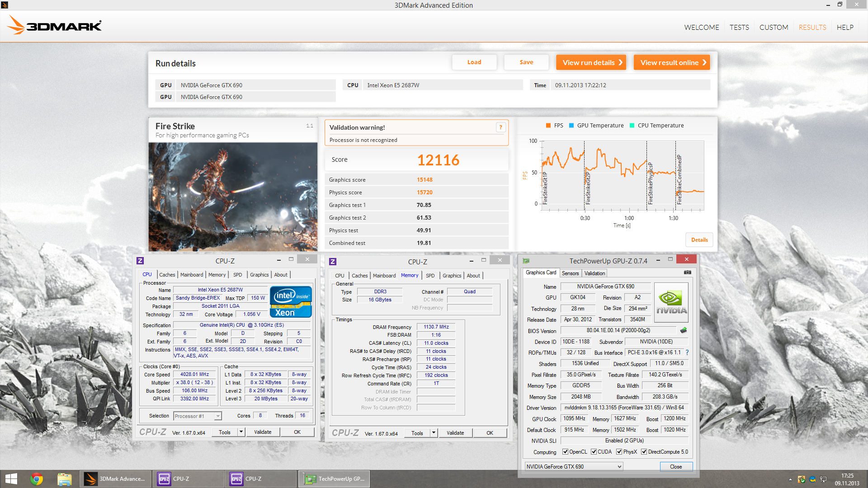Screen dimensions: 868x488
Task: Show hidden system tray icons arrow
Action: pos(790,479)
